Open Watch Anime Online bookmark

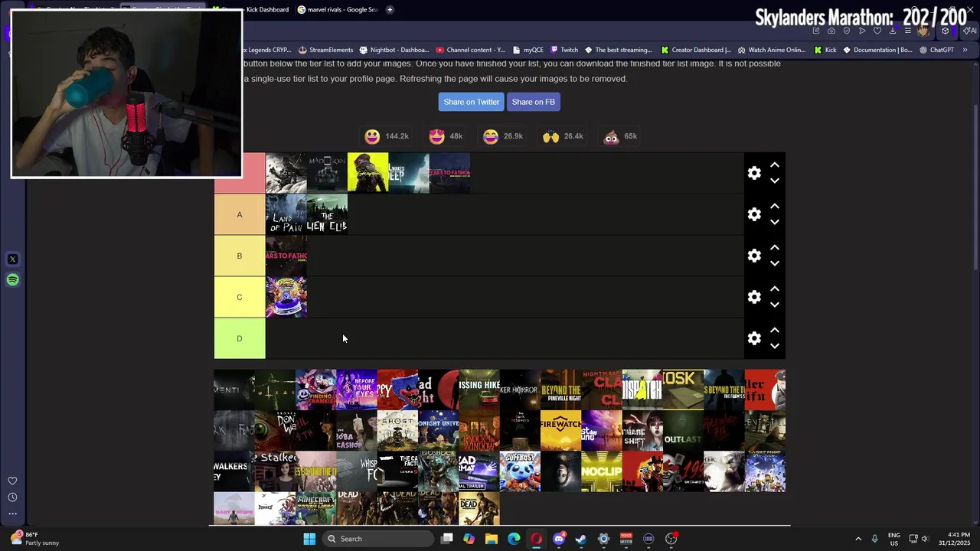click(771, 50)
